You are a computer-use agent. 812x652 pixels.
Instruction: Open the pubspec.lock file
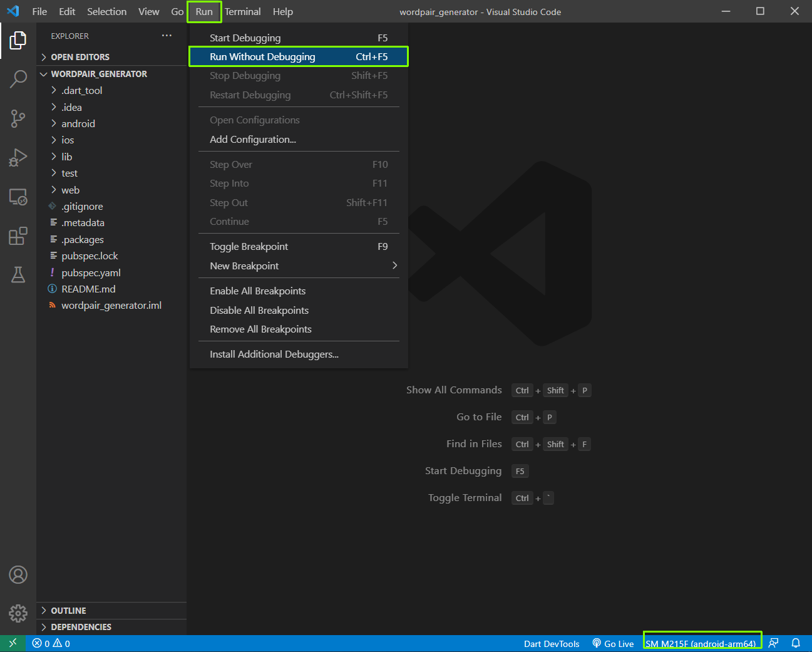pyautogui.click(x=111, y=256)
